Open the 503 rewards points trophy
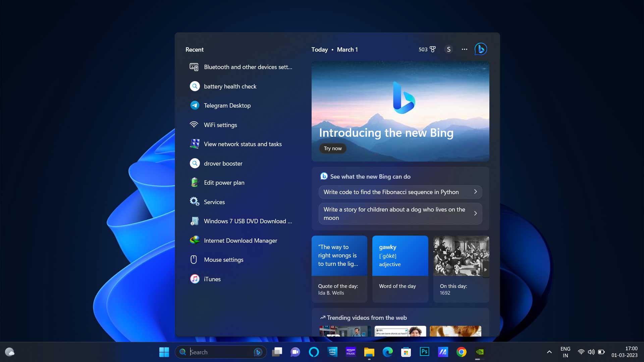 point(427,49)
